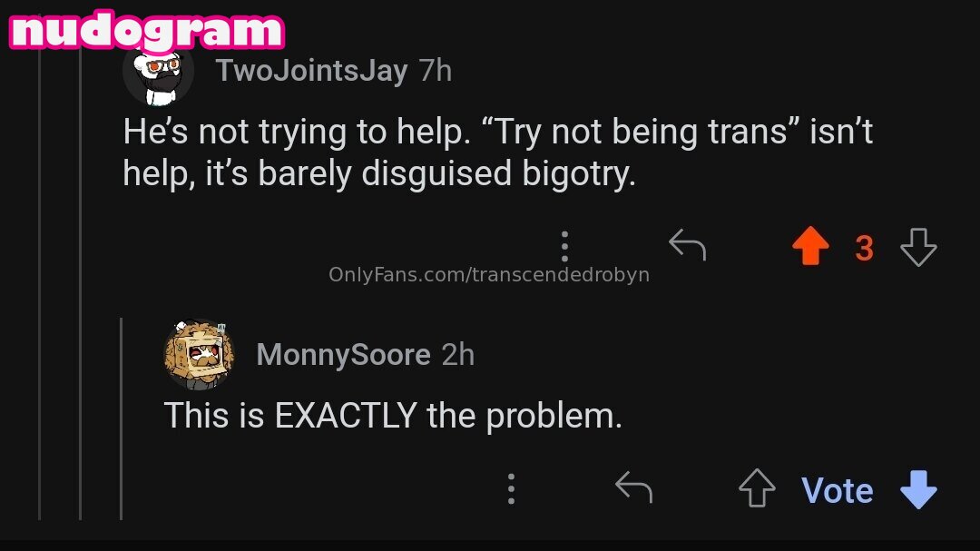This screenshot has height=551, width=980.
Task: Click the OnlyFans.com/transcendedrobyn watermark link
Action: (x=489, y=274)
